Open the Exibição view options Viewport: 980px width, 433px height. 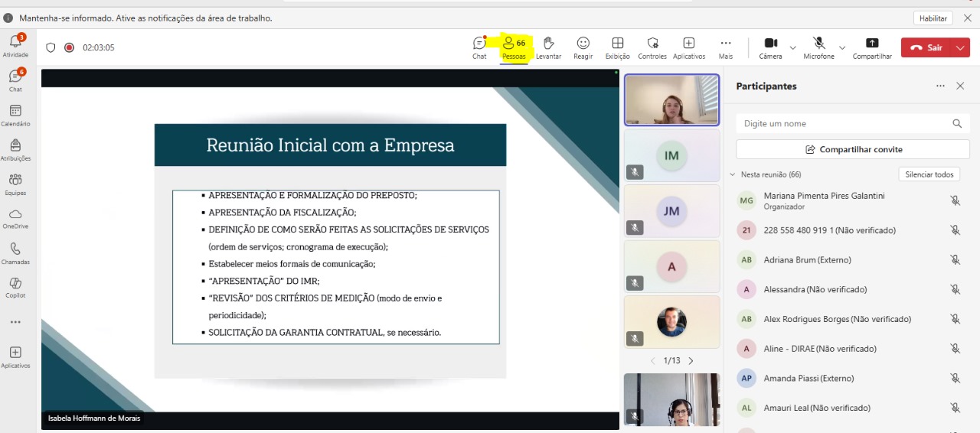(618, 47)
